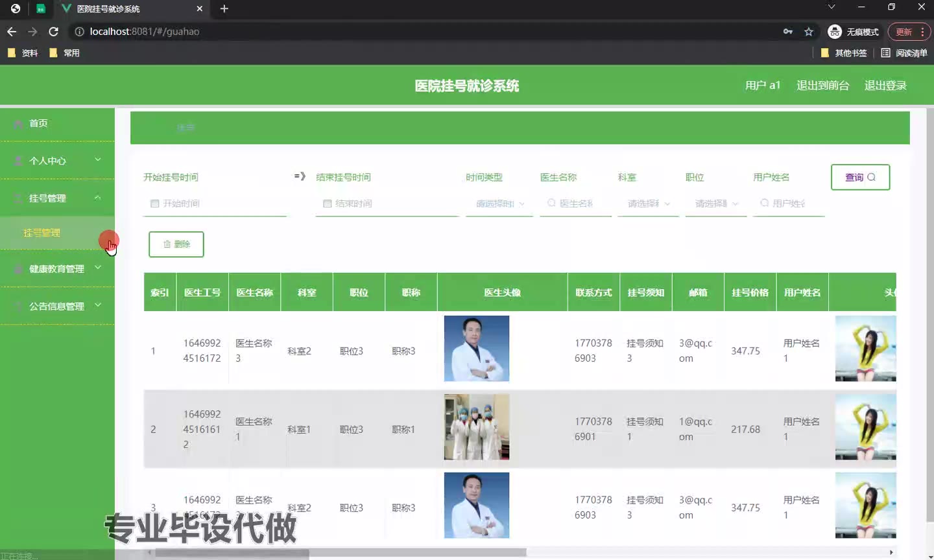Screen dimensions: 934x560
Task: Click the 查询 search button
Action: pos(860,177)
